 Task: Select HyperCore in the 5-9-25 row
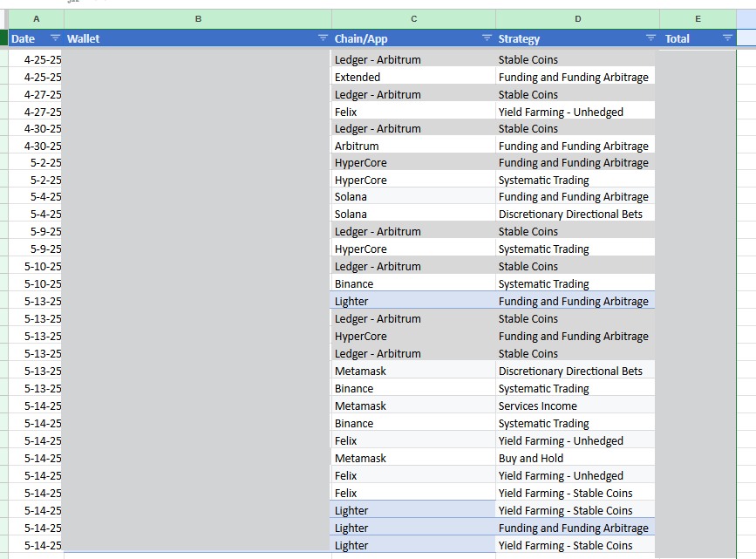click(x=413, y=249)
